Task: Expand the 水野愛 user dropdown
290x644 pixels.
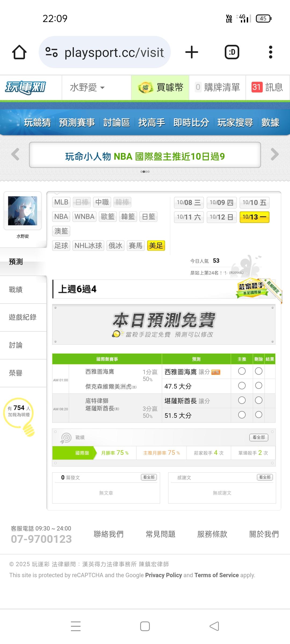Action: click(87, 87)
